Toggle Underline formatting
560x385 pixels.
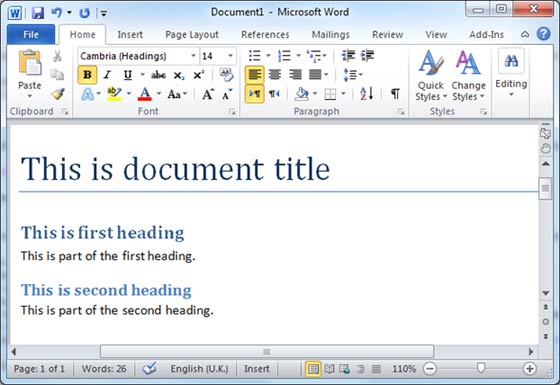click(128, 75)
